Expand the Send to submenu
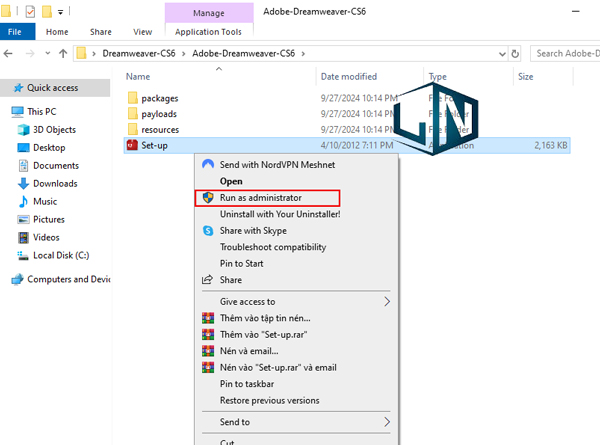The image size is (600, 445). [x=297, y=422]
